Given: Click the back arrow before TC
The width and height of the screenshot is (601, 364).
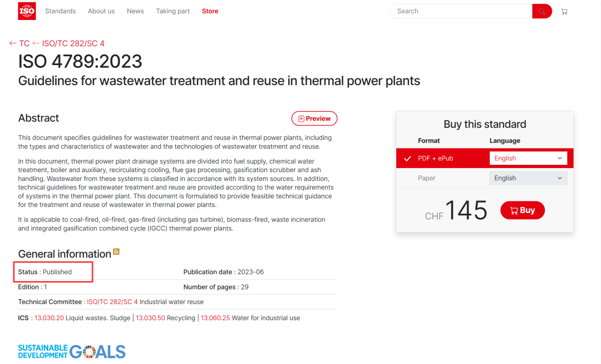Looking at the screenshot, I should point(13,43).
